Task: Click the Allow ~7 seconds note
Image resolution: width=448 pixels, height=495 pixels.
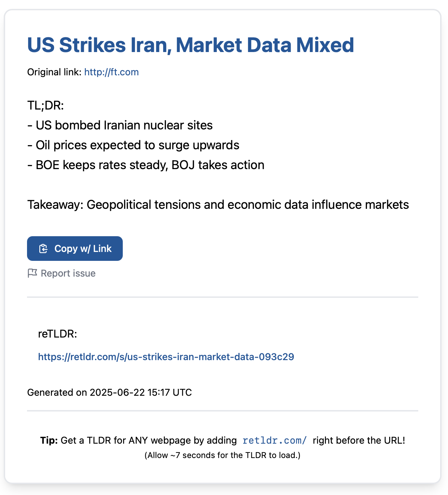Action: (x=223, y=455)
